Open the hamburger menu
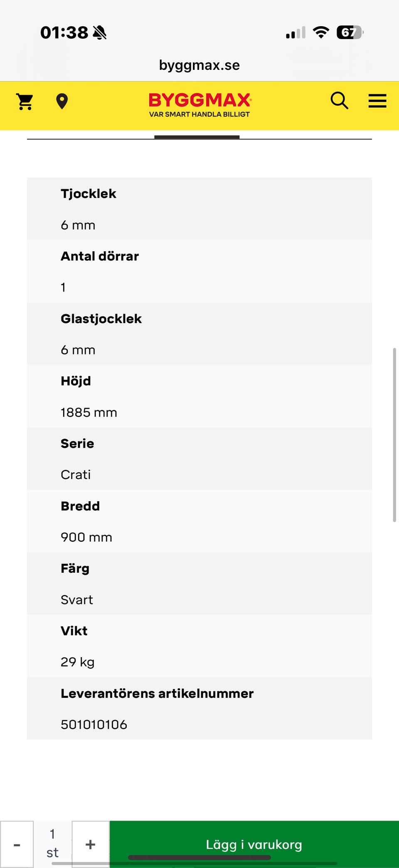The height and width of the screenshot is (868, 399). (377, 101)
